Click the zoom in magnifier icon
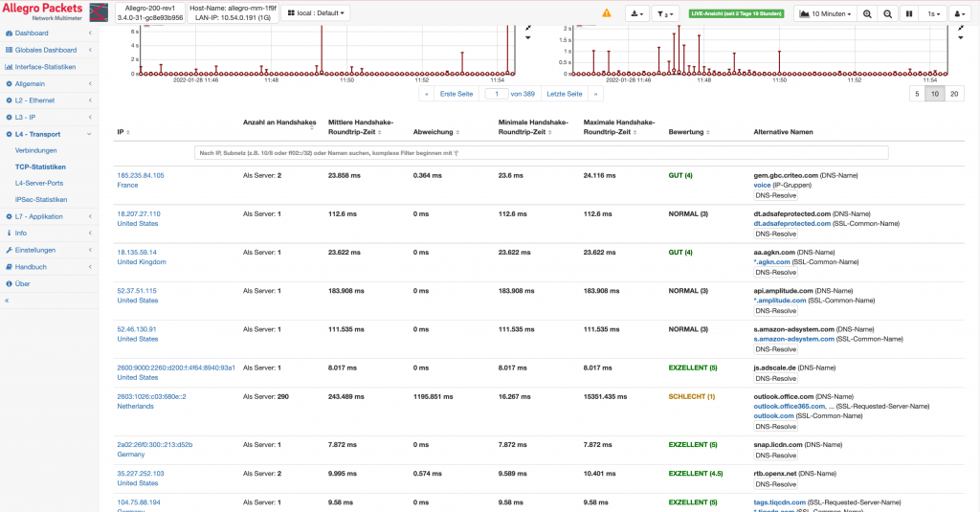 [x=867, y=13]
